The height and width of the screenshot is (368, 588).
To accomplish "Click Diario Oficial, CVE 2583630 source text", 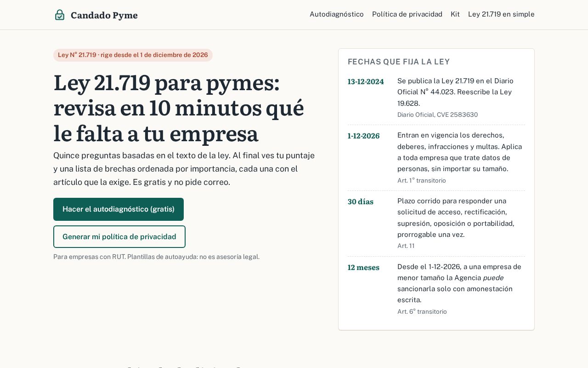I will point(437,115).
